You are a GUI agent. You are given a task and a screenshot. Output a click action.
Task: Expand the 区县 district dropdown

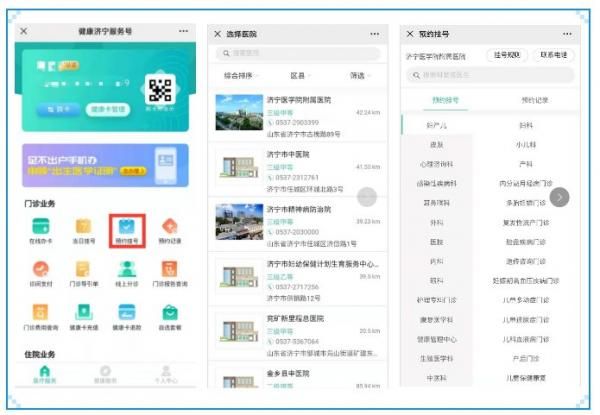pos(299,76)
